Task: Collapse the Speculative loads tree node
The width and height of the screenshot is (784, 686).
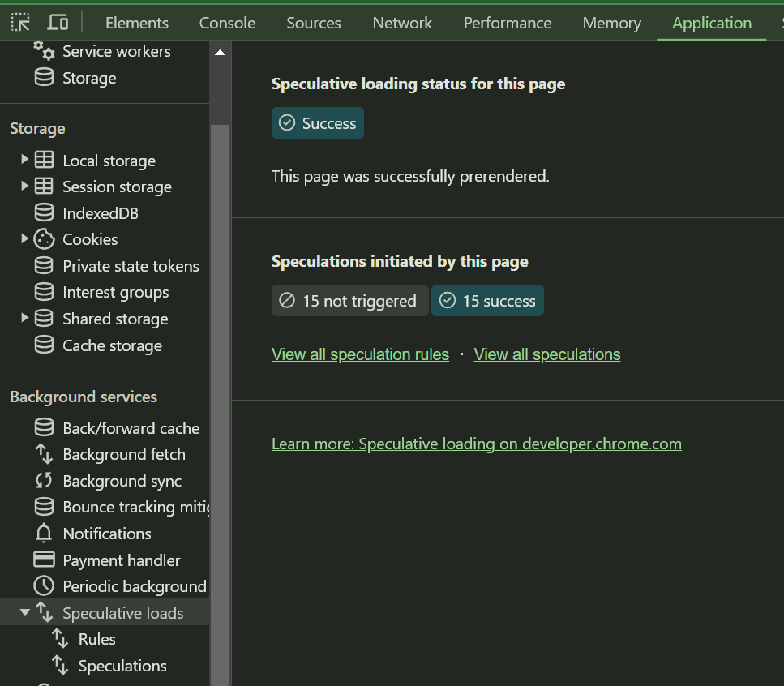Action: point(25,613)
